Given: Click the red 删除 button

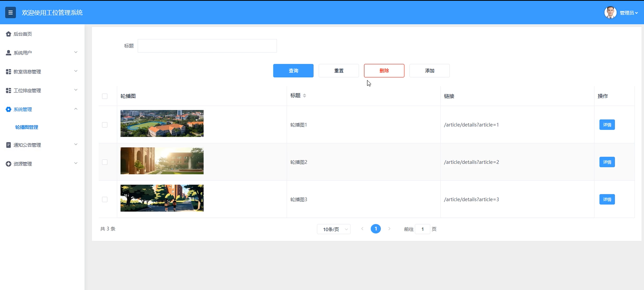Looking at the screenshot, I should pos(384,71).
